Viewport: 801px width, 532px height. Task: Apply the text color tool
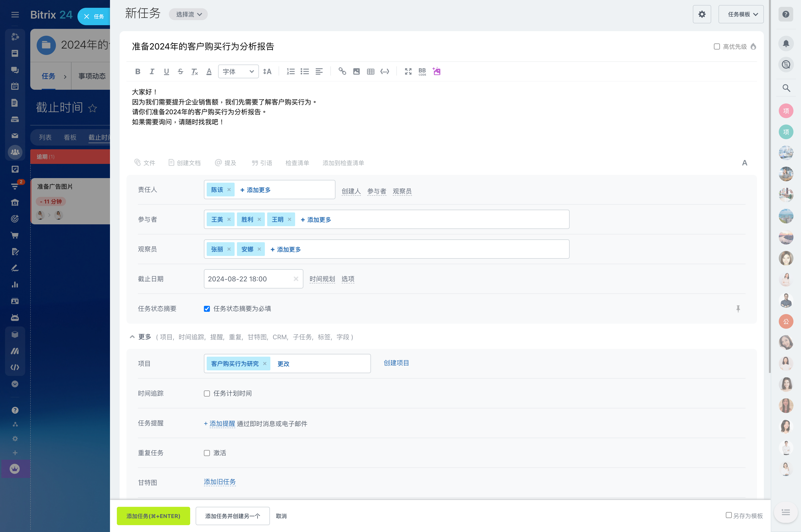click(x=209, y=72)
